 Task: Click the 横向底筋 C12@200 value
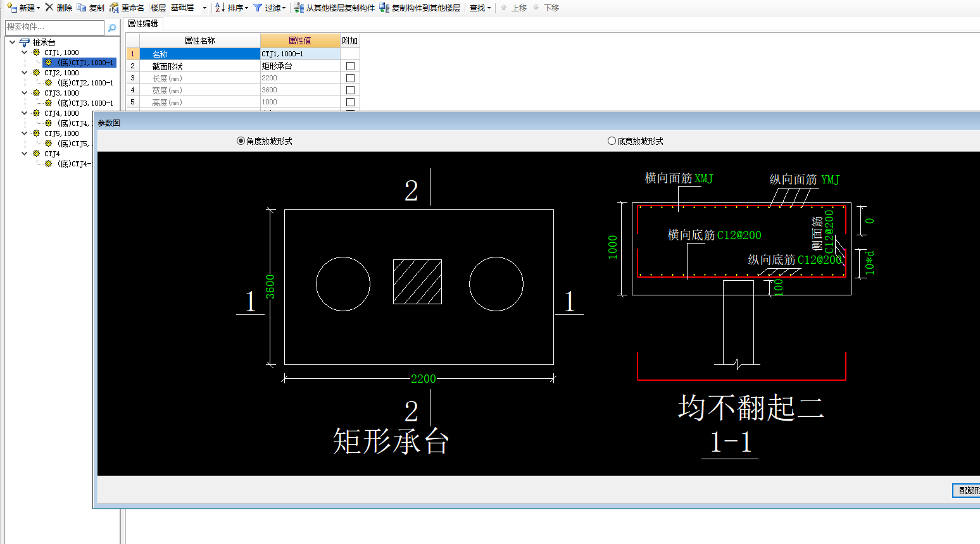pos(739,235)
